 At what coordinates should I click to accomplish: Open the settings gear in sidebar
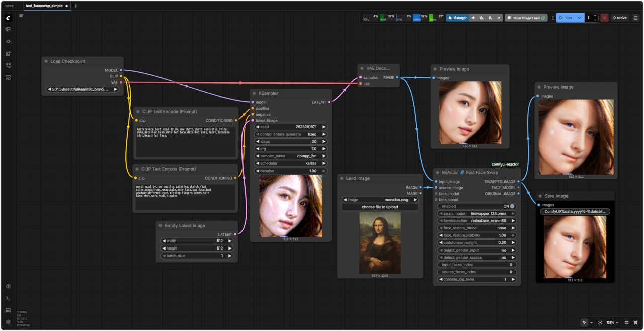tap(8, 322)
